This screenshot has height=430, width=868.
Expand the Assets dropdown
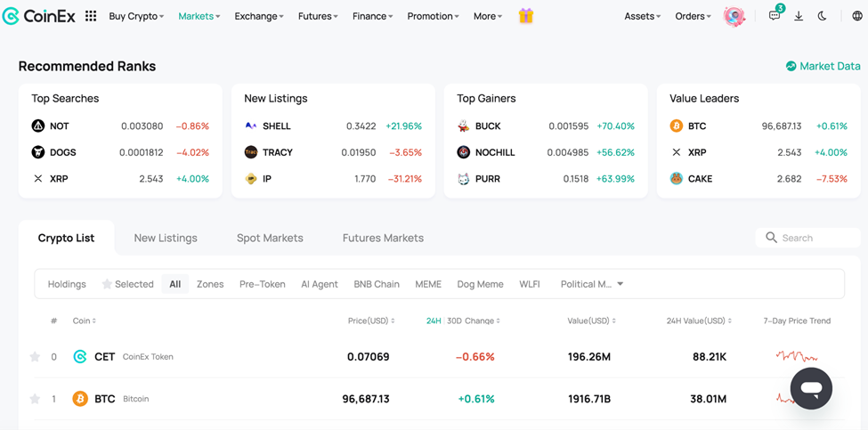[643, 16]
